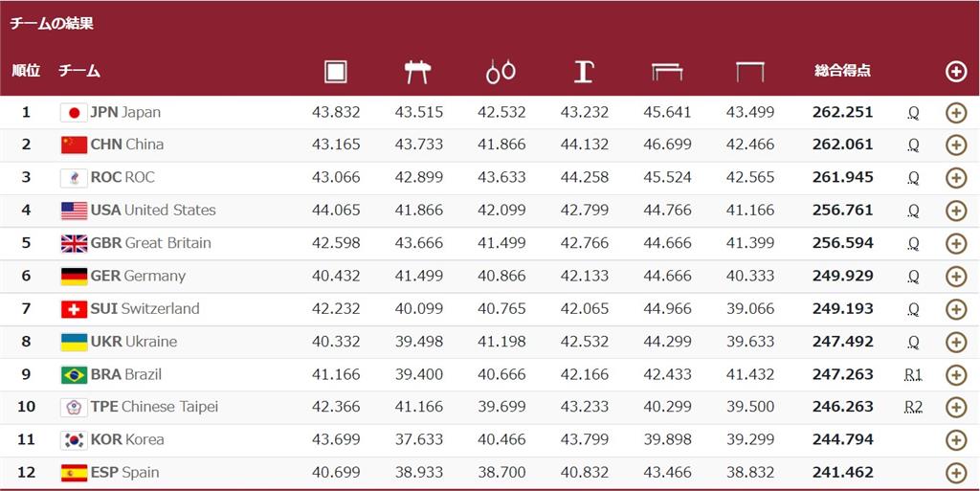Viewport: 980px width, 491px height.
Task: Click the Q qualification marker for Ukraine
Action: (x=913, y=343)
